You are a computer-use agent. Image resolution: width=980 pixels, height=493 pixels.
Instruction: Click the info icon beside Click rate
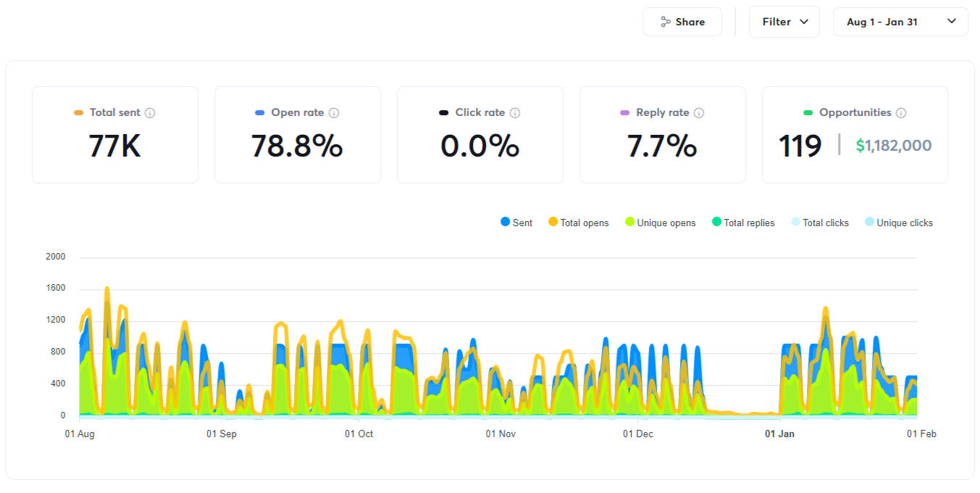click(x=515, y=113)
